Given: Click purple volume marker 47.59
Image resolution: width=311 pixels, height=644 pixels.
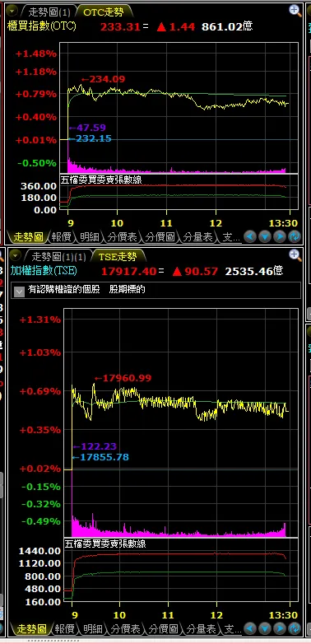Looking at the screenshot, I should (x=87, y=128).
